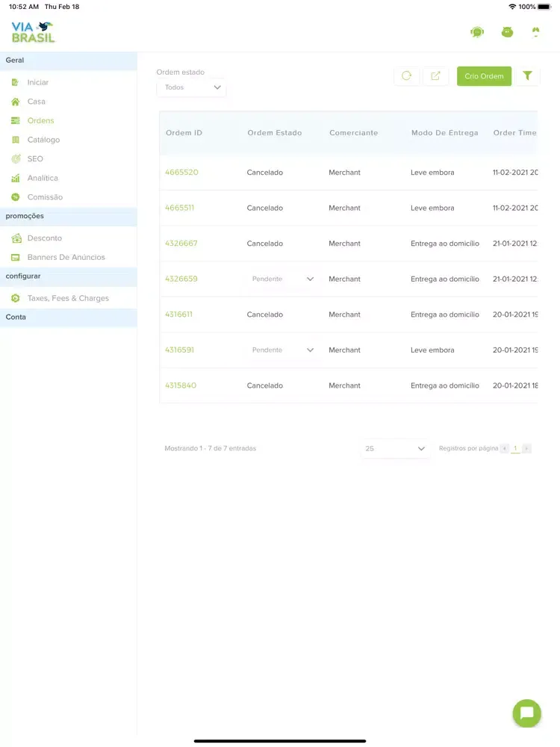Click the 10:52 AM clock in status bar
The height and width of the screenshot is (747, 560).
coord(24,7)
